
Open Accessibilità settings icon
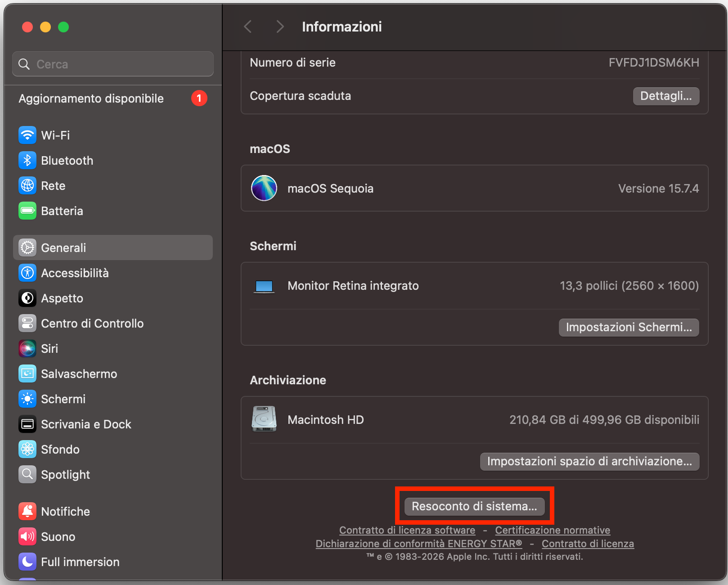pos(27,273)
